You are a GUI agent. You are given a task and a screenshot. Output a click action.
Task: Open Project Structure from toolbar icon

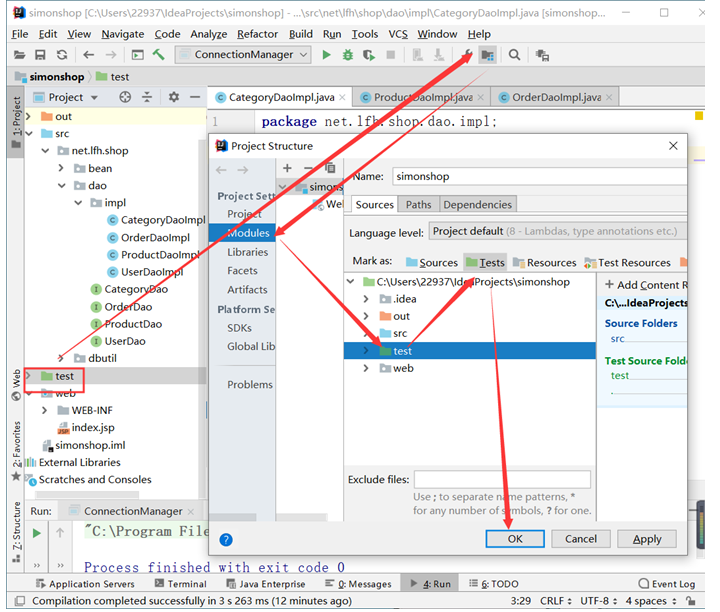point(488,56)
